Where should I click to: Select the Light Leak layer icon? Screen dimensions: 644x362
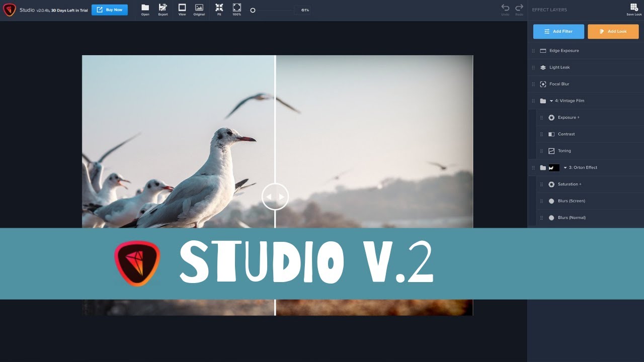pyautogui.click(x=543, y=67)
